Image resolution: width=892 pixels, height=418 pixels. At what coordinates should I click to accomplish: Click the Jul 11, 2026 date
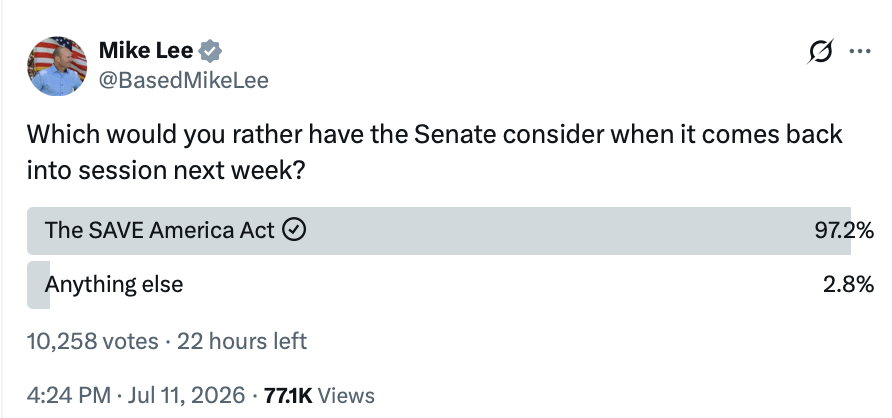tap(186, 395)
